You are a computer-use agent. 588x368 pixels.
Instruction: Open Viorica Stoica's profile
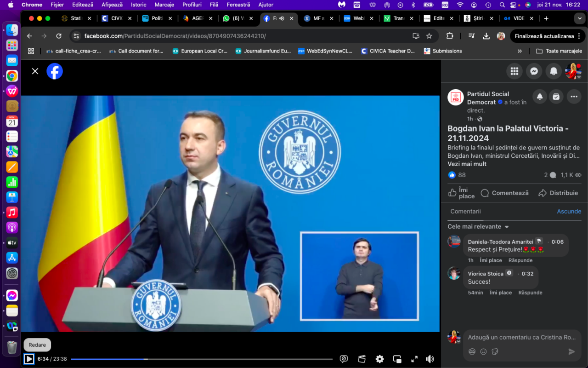tap(486, 273)
